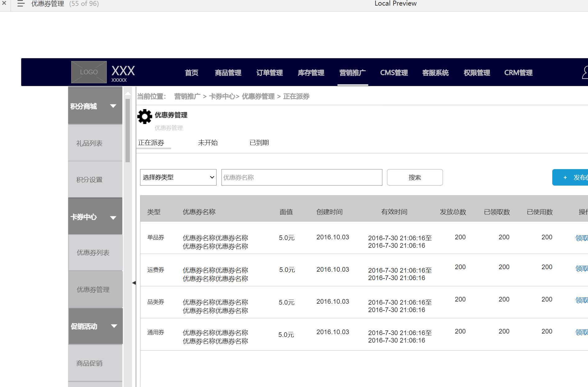
Task: Click the blue 发布 button
Action: (570, 177)
